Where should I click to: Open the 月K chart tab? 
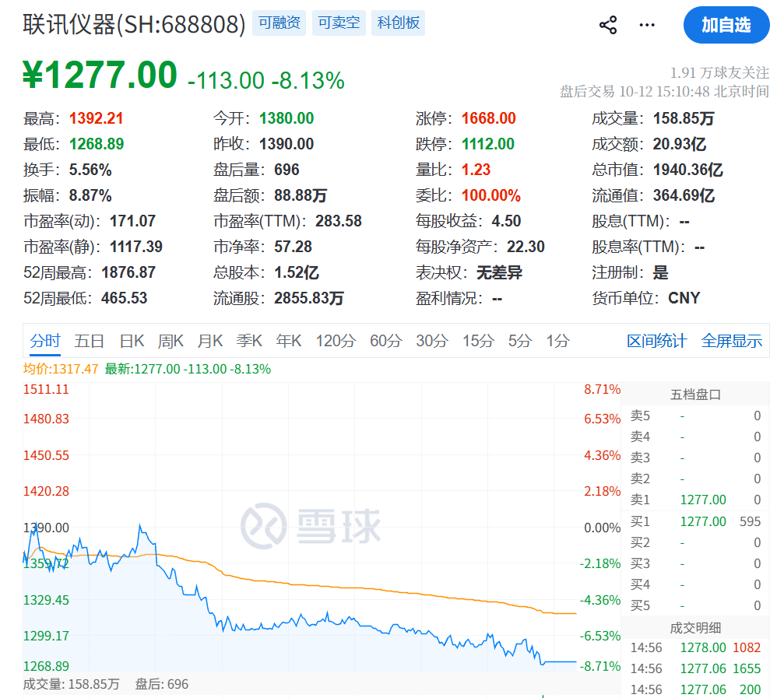coord(210,342)
